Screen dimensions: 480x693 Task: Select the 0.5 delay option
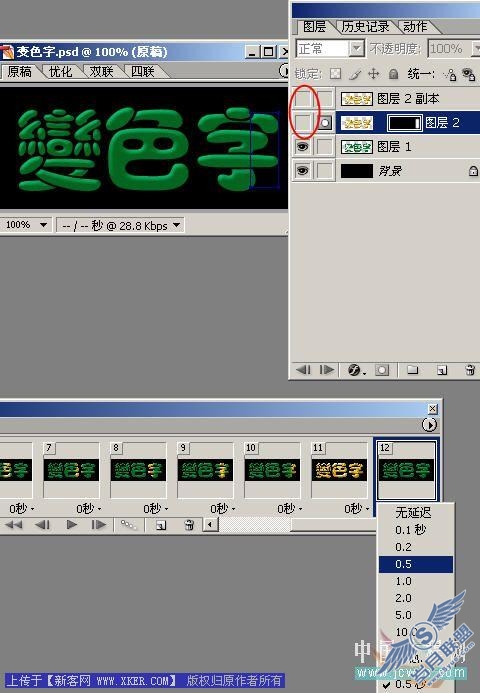tap(416, 564)
